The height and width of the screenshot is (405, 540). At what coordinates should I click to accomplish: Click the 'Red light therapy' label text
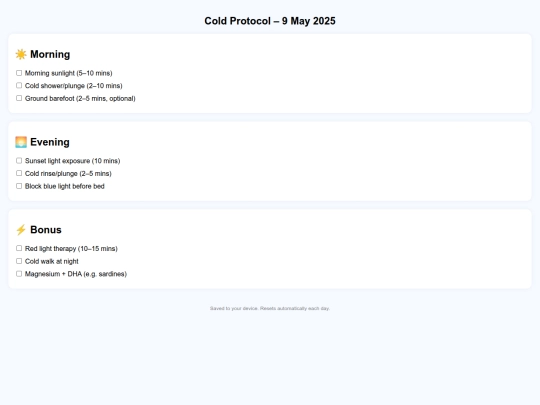tap(71, 249)
